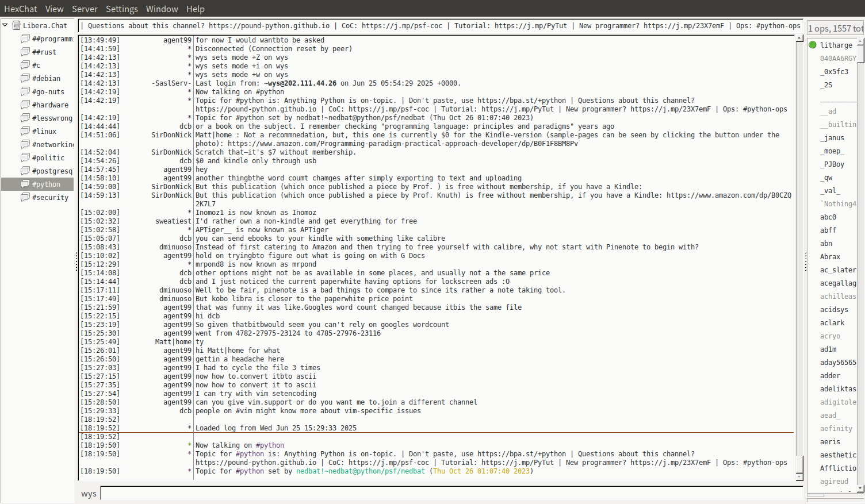Open pound-python.github.io link in topic bar
865x504 pixels.
point(269,25)
